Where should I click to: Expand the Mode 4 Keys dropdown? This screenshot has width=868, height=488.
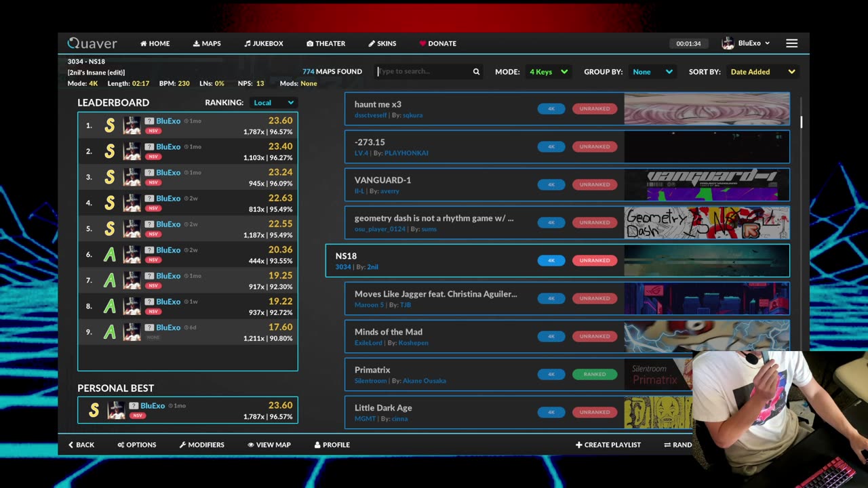(x=549, y=72)
